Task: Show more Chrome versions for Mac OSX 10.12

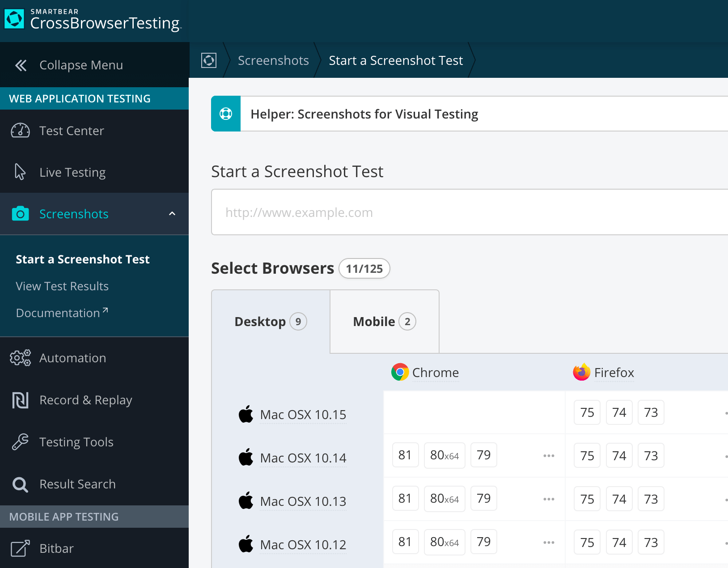Action: pyautogui.click(x=549, y=543)
